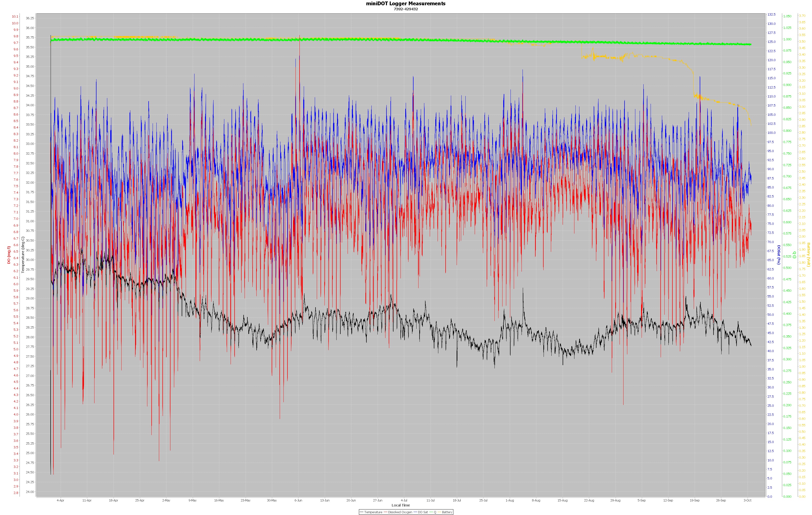
Task: Click the 6-Jun tick on time axis
Action: (x=298, y=500)
